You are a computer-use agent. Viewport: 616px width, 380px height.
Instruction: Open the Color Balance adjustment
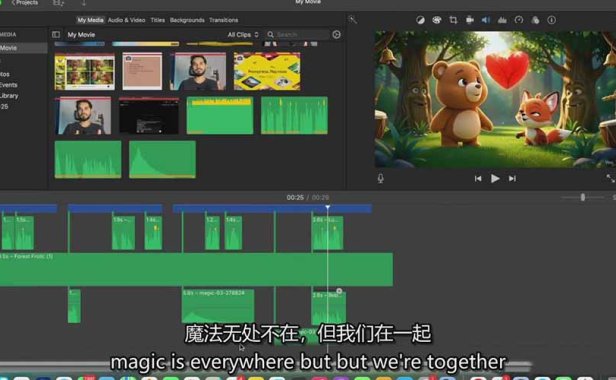click(x=420, y=20)
